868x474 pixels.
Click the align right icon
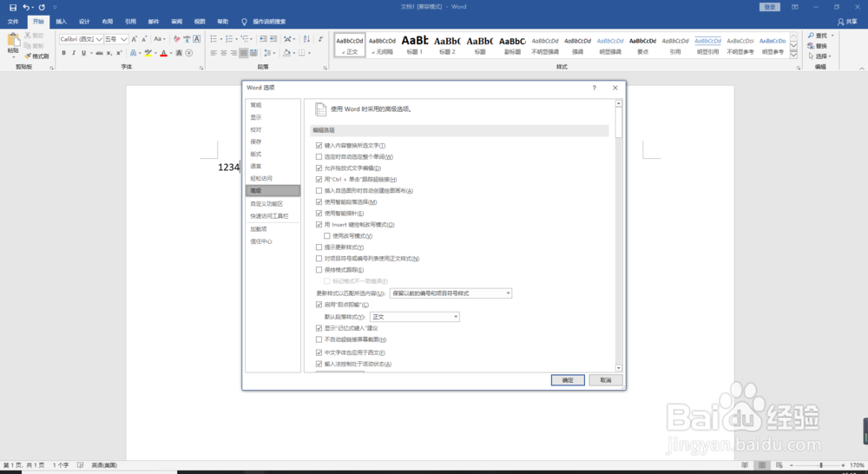tap(233, 53)
